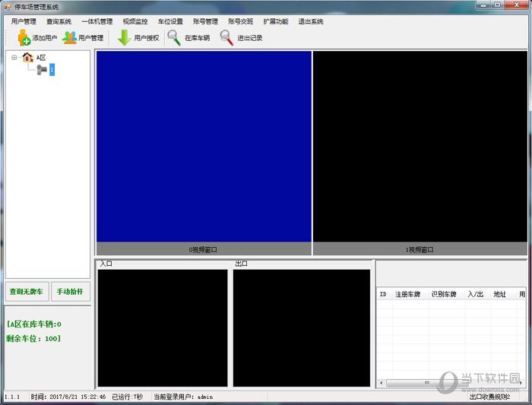Open the 账号管理 menu
Screen dimensions: 532x405
[205, 21]
